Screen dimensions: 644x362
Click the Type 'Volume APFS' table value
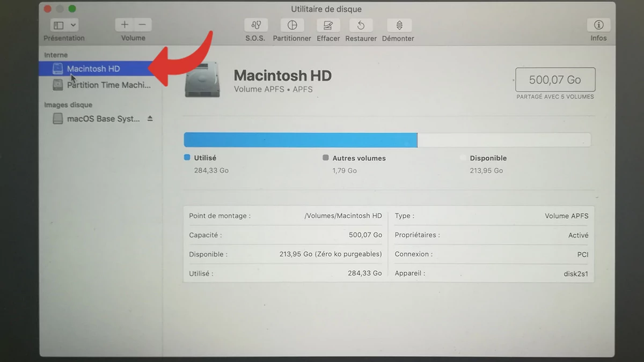567,216
